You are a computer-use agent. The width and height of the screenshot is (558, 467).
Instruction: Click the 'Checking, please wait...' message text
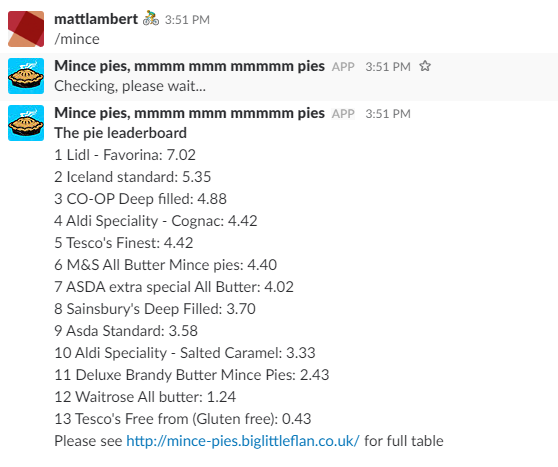tap(130, 86)
